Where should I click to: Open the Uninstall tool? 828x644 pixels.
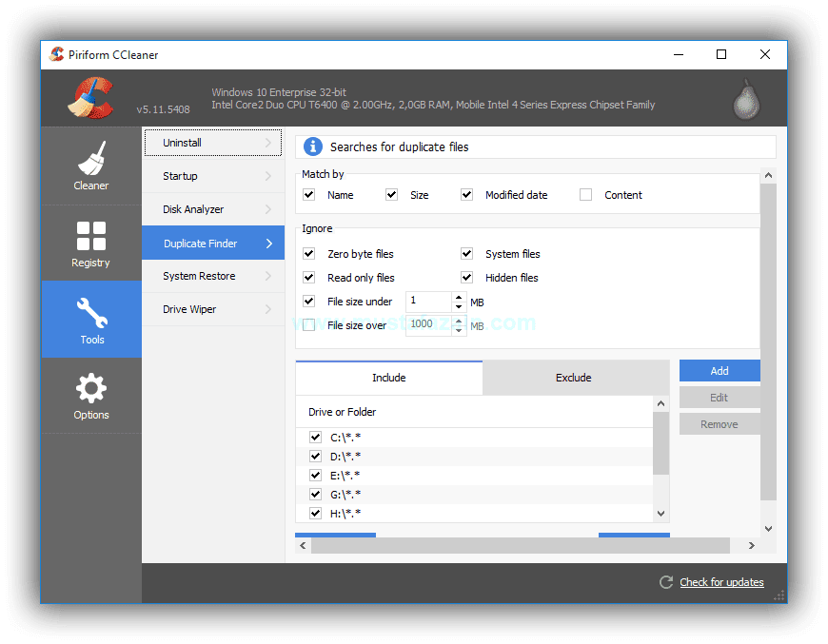[213, 143]
